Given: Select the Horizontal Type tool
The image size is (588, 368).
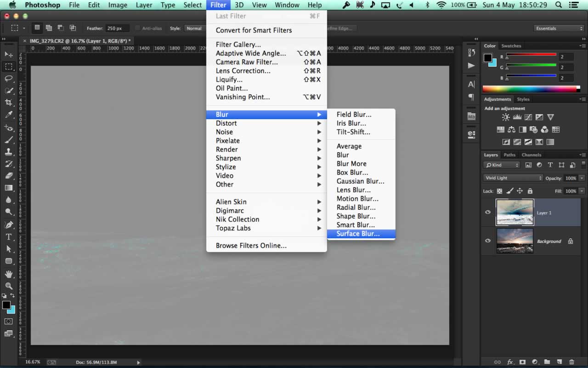Looking at the screenshot, I should click(8, 237).
